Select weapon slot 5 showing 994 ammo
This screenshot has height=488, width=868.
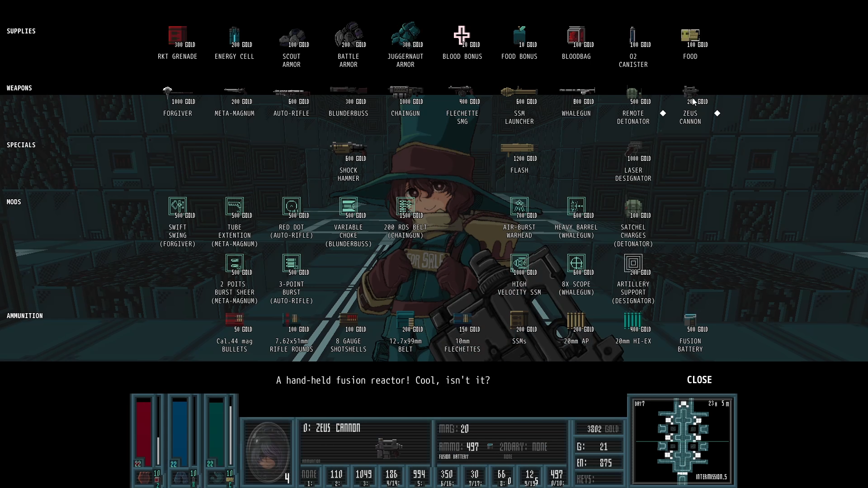click(x=419, y=477)
